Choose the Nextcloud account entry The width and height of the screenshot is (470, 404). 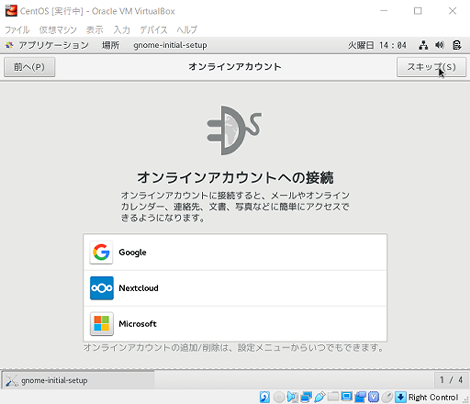click(x=235, y=288)
